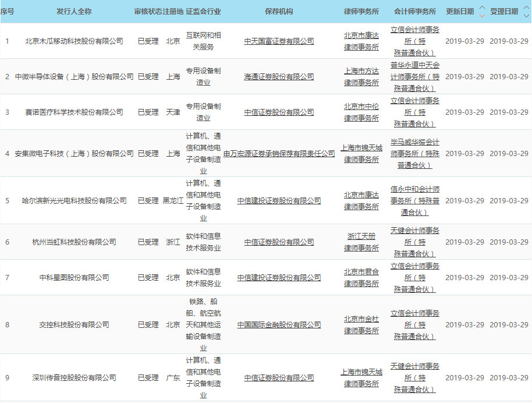The width and height of the screenshot is (532, 403).
Task: Sort 受理日期 ascending with up arrow
Action: coord(526,7)
